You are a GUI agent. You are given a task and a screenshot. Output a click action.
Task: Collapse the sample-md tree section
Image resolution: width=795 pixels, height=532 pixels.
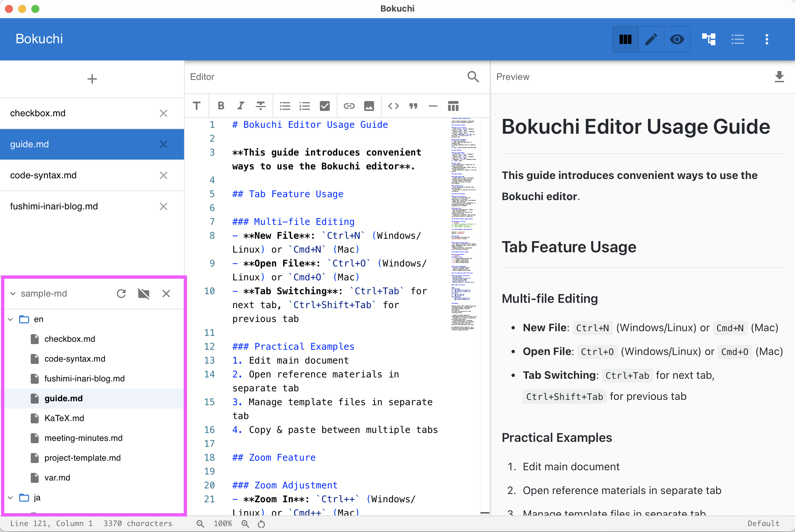click(13, 294)
